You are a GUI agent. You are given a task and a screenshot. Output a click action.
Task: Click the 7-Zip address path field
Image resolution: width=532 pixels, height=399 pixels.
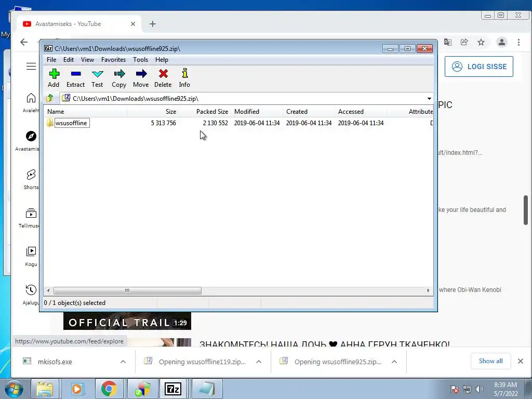pyautogui.click(x=243, y=98)
